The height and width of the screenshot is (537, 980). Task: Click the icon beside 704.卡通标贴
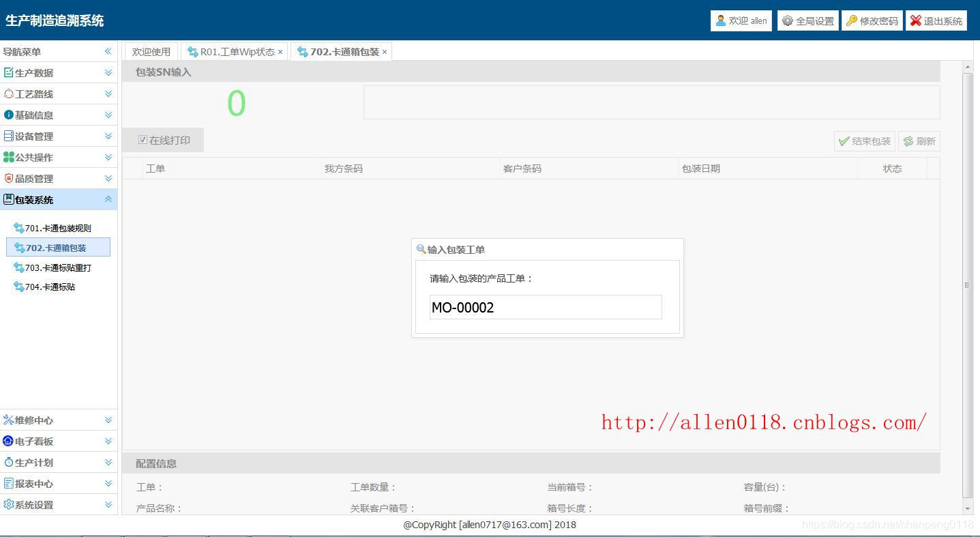click(19, 287)
